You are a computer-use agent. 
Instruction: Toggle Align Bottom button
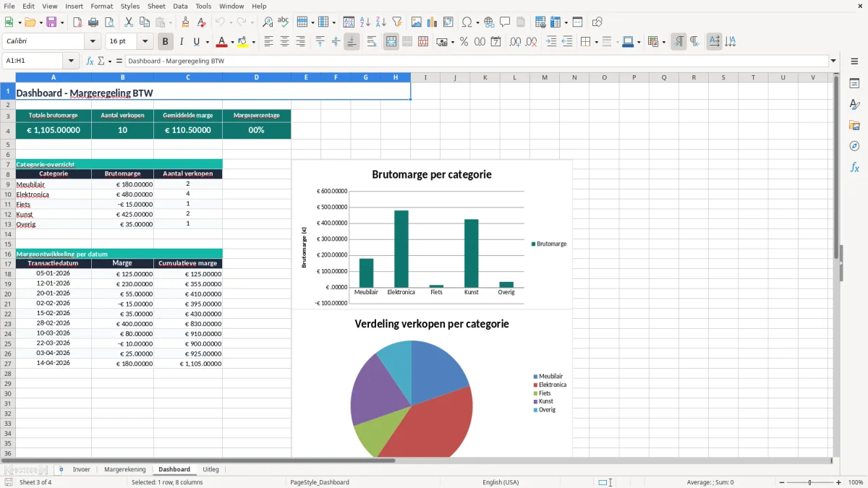coord(352,42)
